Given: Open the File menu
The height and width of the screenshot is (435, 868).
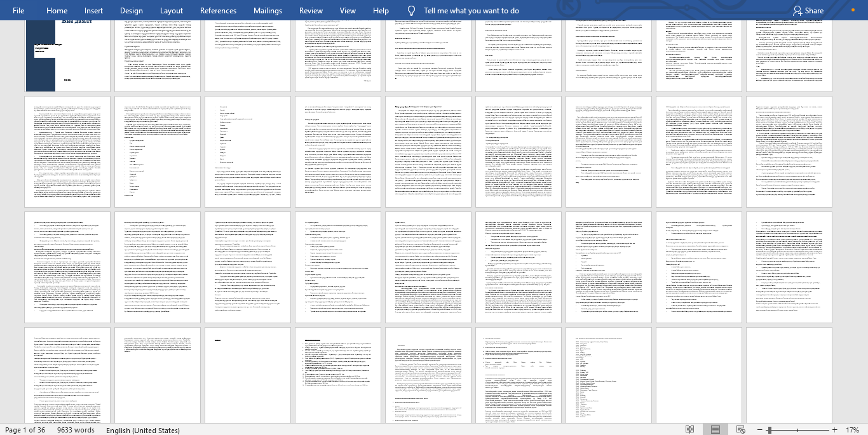Looking at the screenshot, I should click(x=18, y=11).
